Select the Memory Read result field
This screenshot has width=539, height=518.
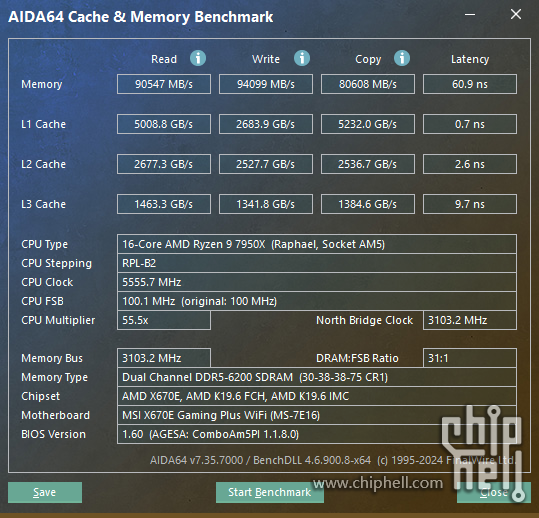click(164, 84)
